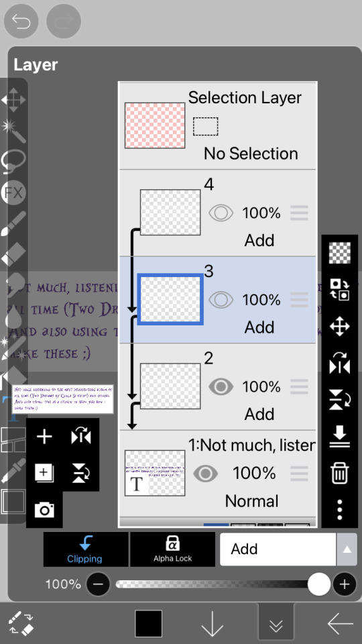Select the lasso tool
Image resolution: width=362 pixels, height=644 pixels.
[13, 162]
